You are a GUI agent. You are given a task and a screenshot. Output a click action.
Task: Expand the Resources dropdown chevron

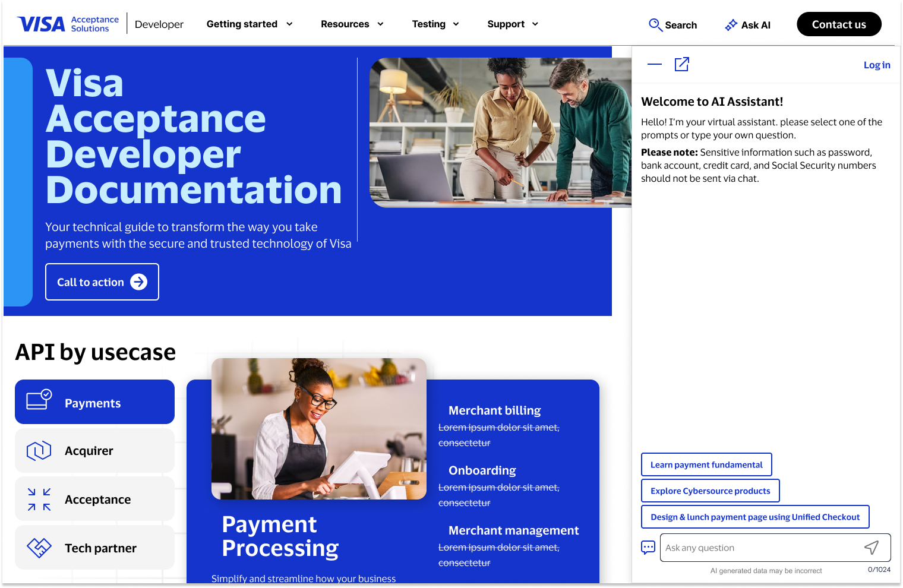[x=380, y=24]
